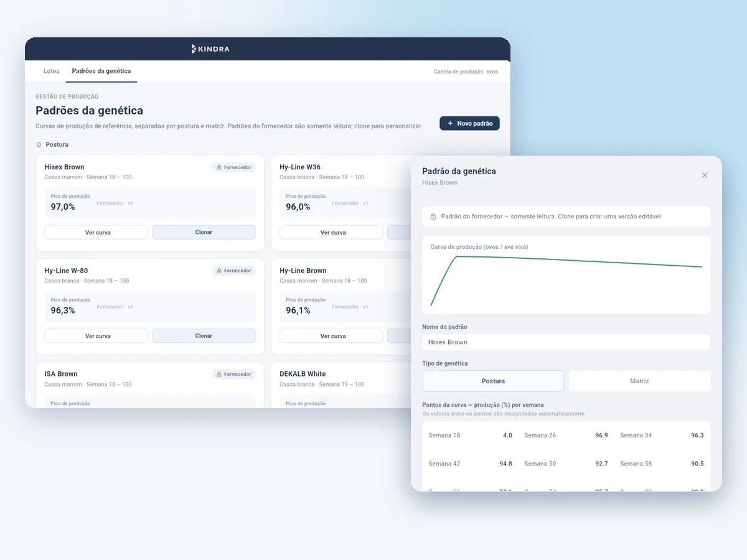Click the Hy-Line W36 card title
Image resolution: width=747 pixels, height=560 pixels.
point(300,167)
